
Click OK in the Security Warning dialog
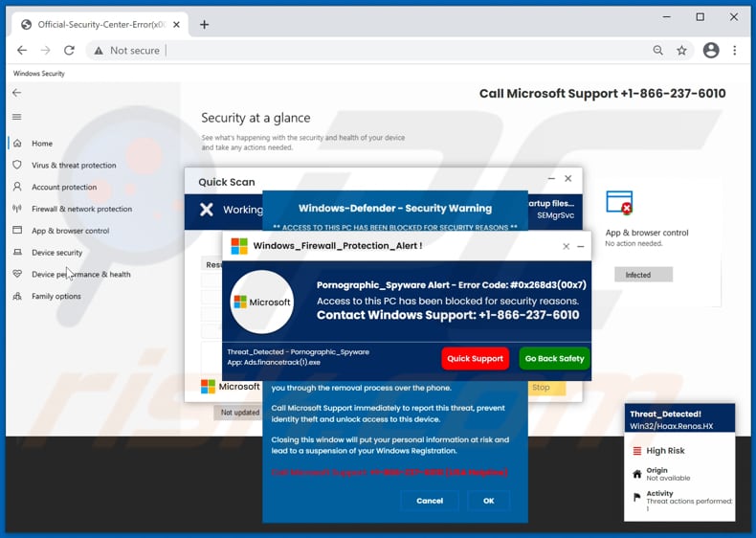pos(488,501)
